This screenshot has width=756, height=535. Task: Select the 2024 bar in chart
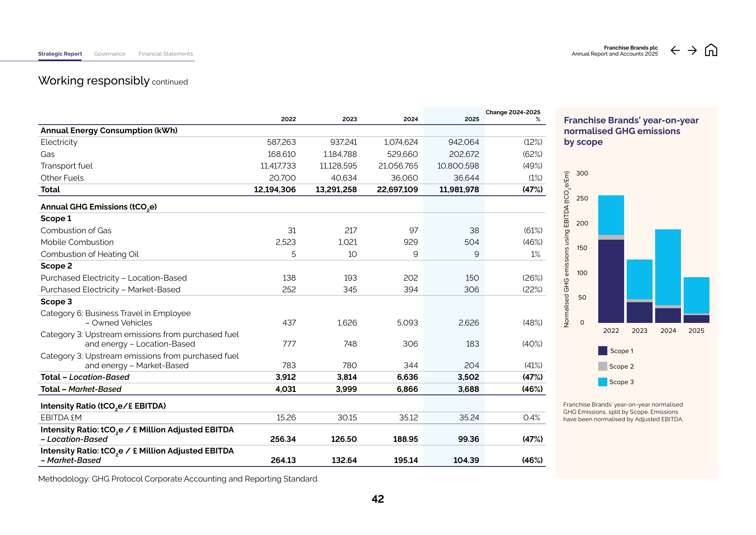coord(668,276)
